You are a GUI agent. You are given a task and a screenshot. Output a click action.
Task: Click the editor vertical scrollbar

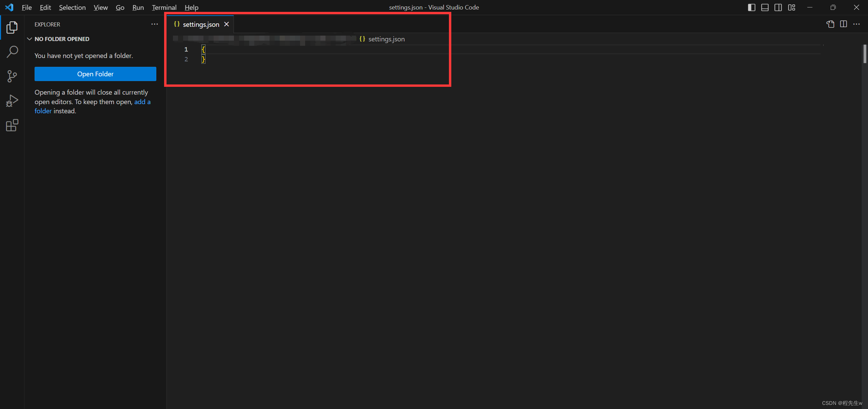pyautogui.click(x=864, y=54)
